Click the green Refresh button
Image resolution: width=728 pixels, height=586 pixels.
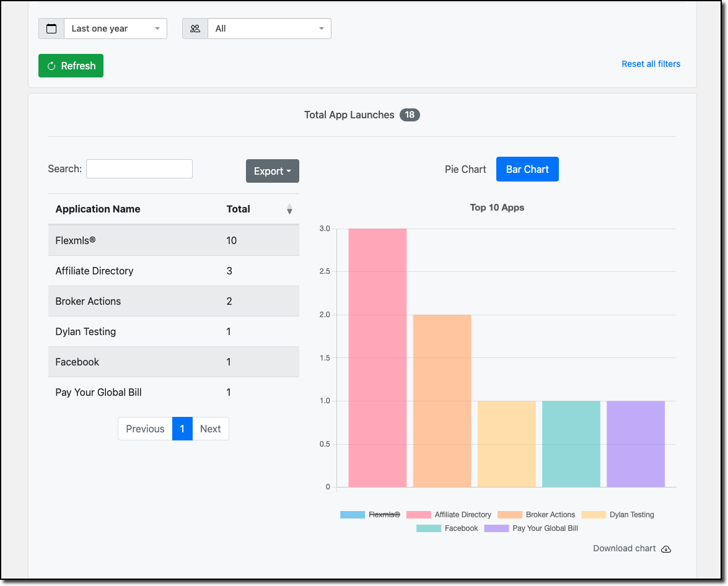click(x=71, y=66)
